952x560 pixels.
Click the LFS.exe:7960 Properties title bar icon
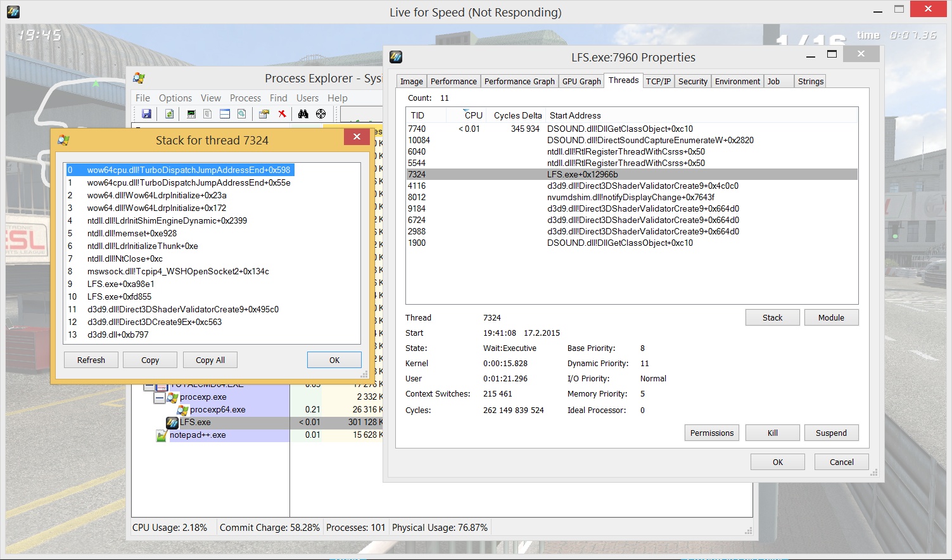pyautogui.click(x=396, y=58)
